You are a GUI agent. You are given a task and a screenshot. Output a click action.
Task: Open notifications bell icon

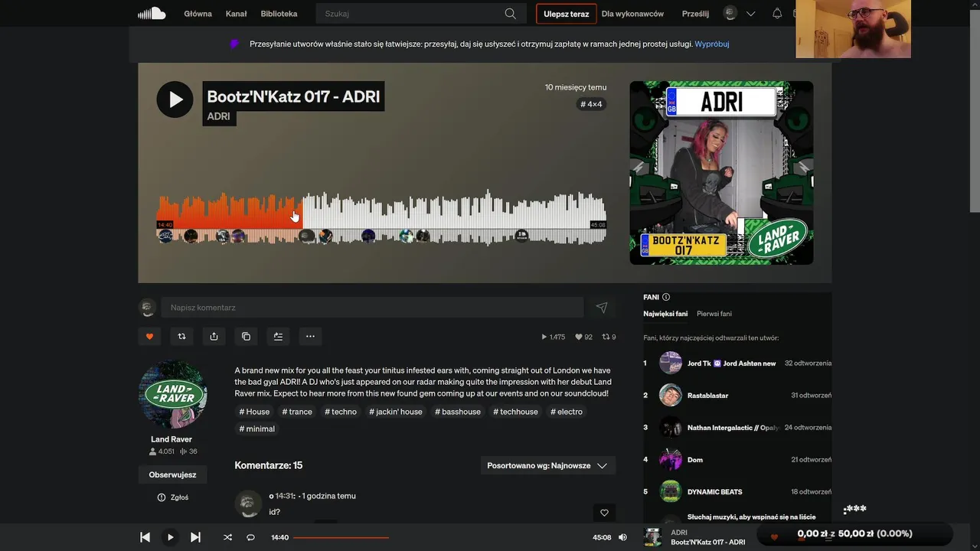(777, 14)
